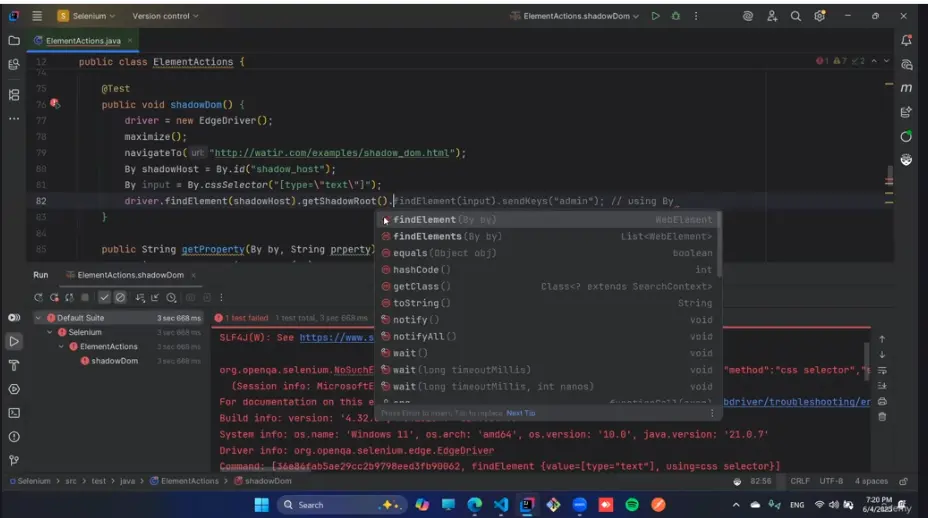This screenshot has width=928, height=518.
Task: Click the shadowDom breadcrumb in navigation bar
Action: [x=263, y=481]
